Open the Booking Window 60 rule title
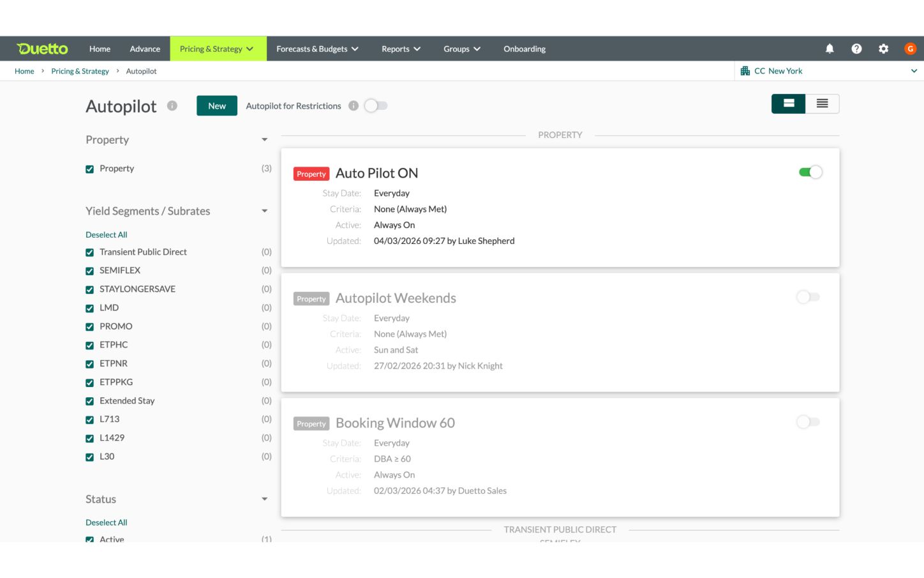Image resolution: width=924 pixels, height=578 pixels. click(x=395, y=423)
